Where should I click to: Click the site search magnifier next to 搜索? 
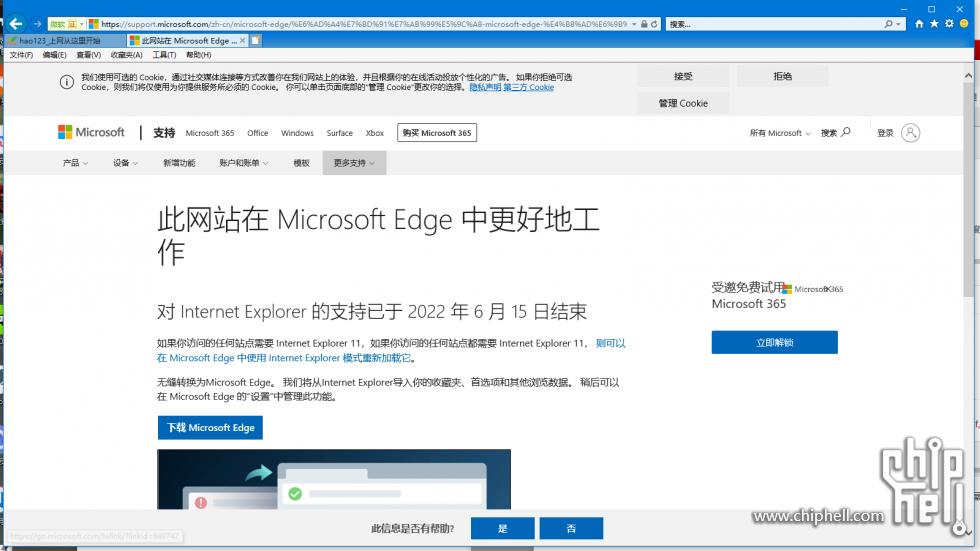coord(846,132)
